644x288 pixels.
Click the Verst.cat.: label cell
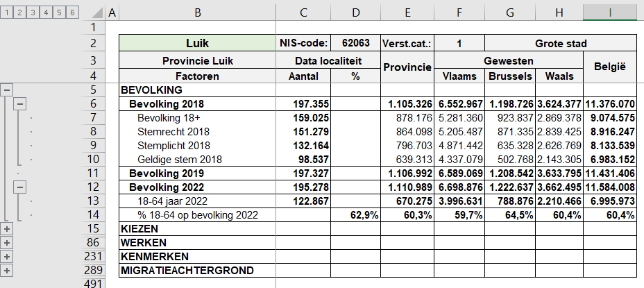pos(407,43)
